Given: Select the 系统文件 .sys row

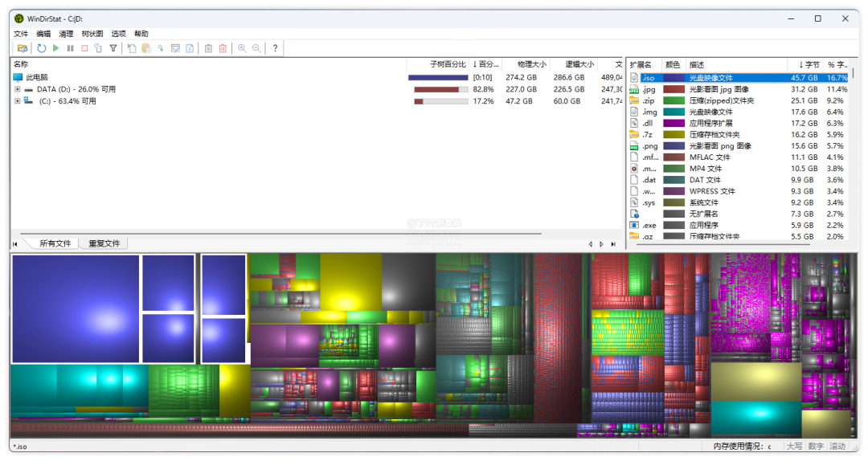Looking at the screenshot, I should [x=739, y=202].
